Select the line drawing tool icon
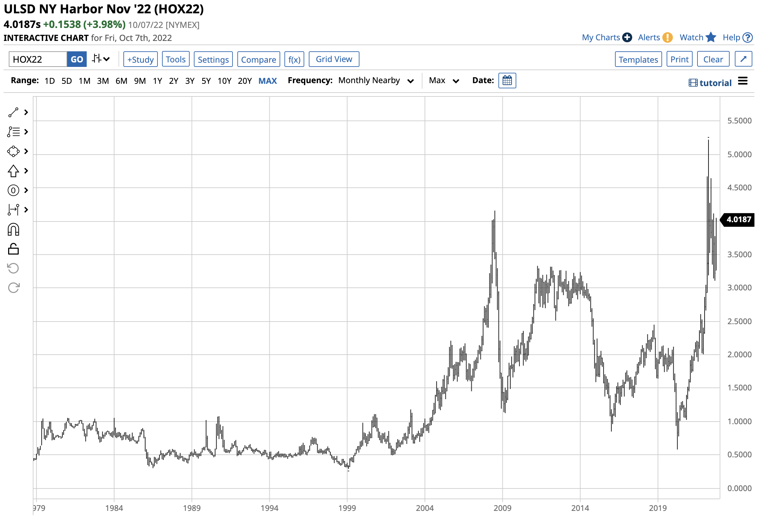This screenshot has height=532, width=778. coord(13,112)
